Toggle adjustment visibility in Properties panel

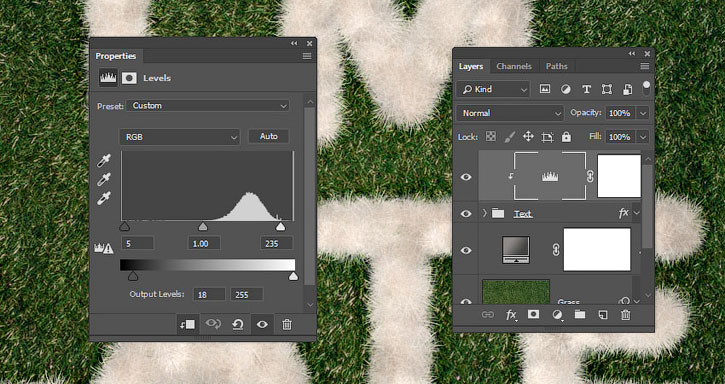click(262, 324)
